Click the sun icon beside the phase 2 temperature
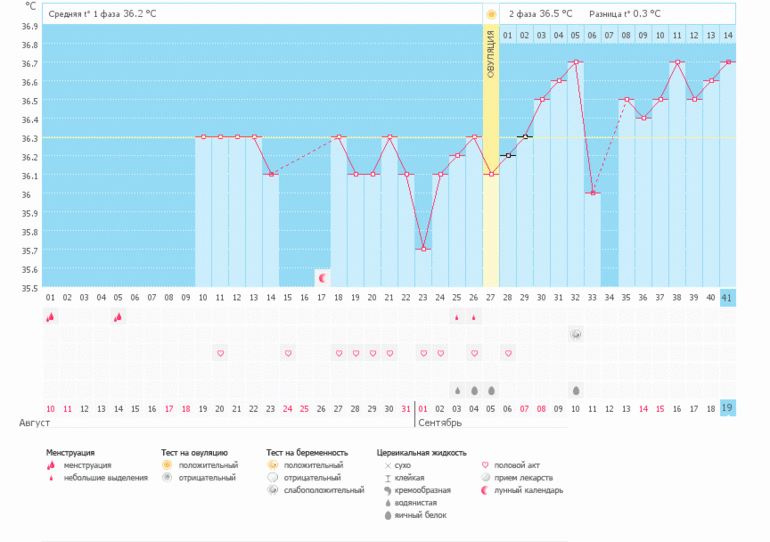The image size is (770, 542). click(x=491, y=14)
